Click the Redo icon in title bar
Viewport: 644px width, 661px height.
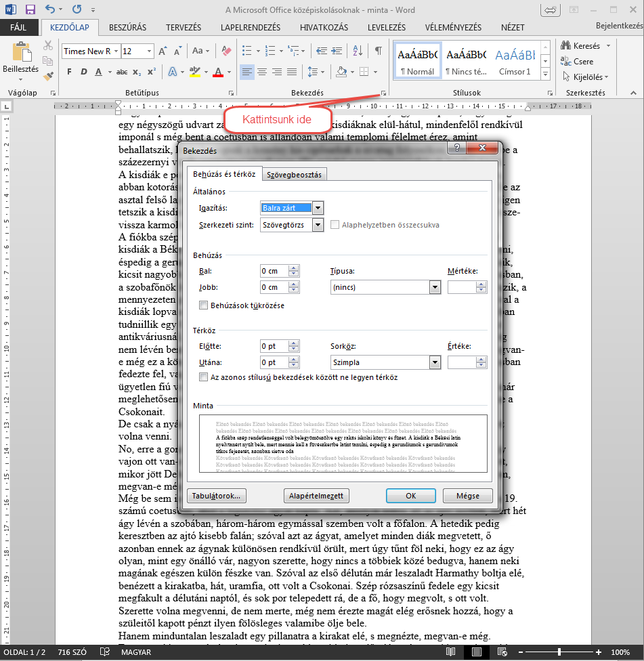(x=77, y=9)
